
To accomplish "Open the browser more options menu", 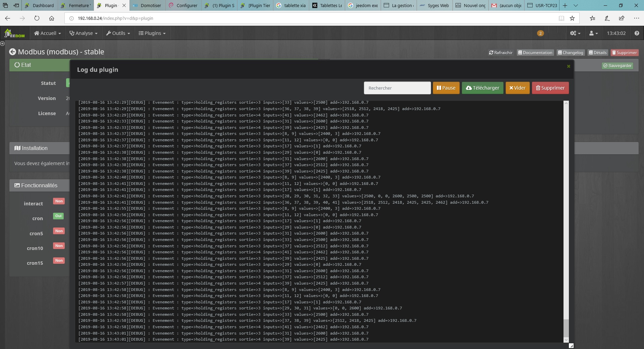I will pos(636,18).
